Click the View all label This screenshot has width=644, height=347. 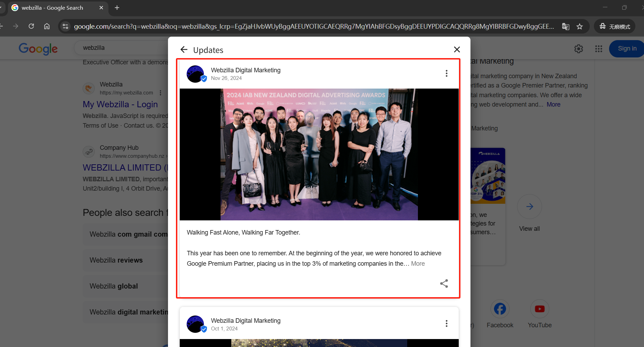(529, 229)
